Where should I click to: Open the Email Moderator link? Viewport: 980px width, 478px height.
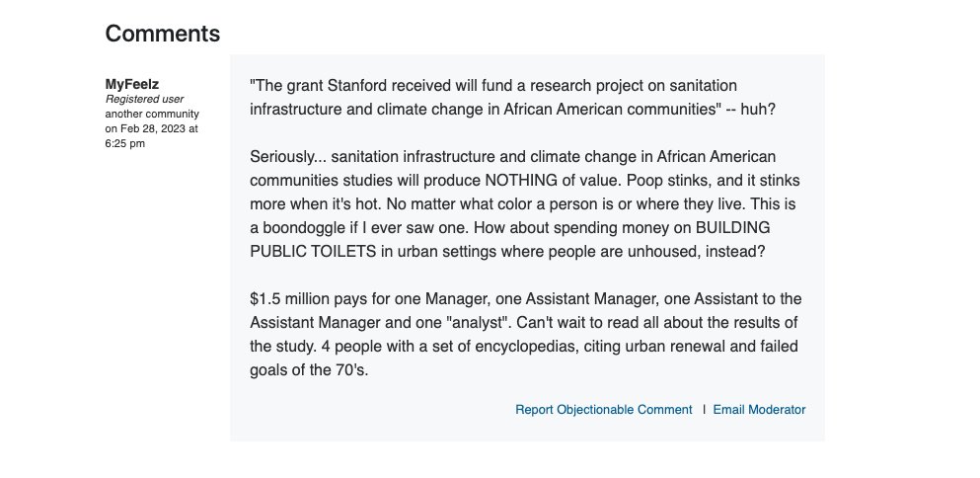pyautogui.click(x=759, y=410)
